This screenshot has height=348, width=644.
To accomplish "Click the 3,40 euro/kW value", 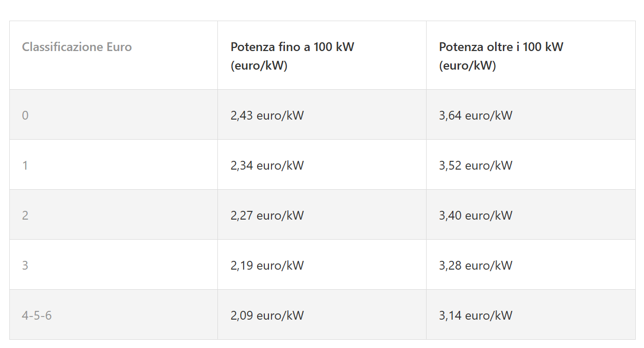I will [476, 216].
